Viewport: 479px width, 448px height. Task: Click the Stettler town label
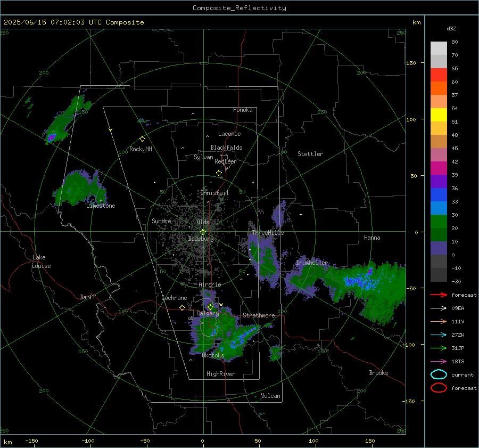[x=310, y=154]
